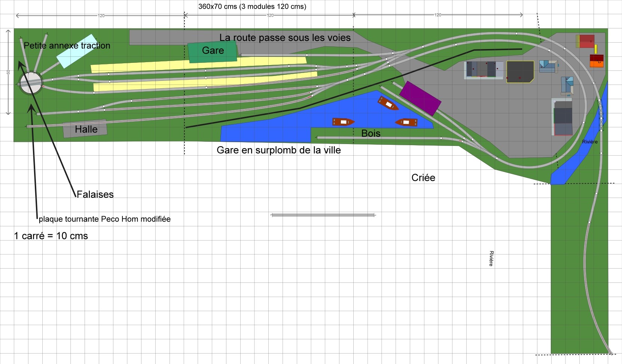
Task: Click the turntable at the left end
Action: [x=31, y=83]
